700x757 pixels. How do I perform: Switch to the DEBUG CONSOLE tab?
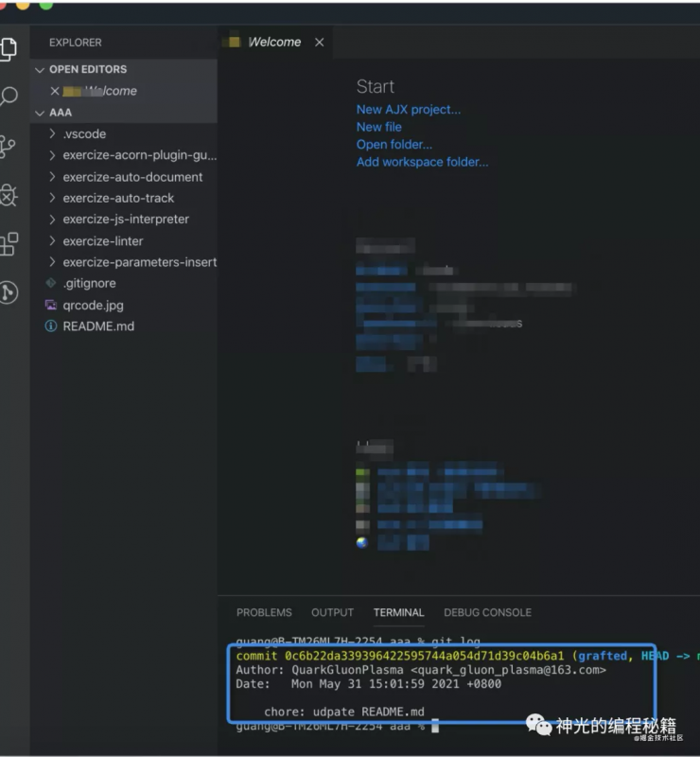[487, 612]
